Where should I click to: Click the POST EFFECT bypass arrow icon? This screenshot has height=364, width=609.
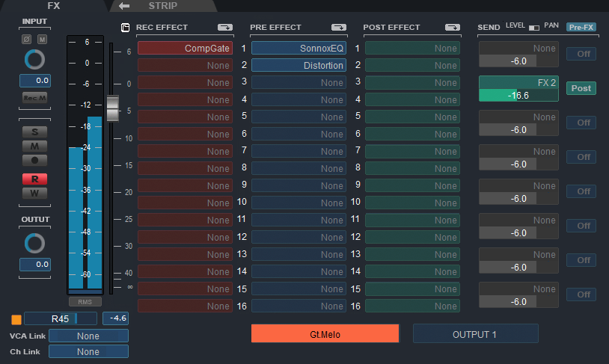(x=452, y=28)
